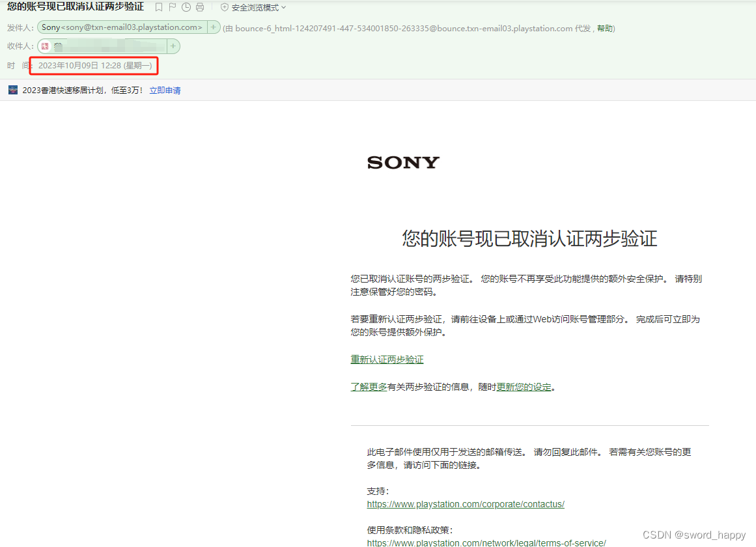The height and width of the screenshot is (547, 756).
Task: Click the 使用条款和隐私政策: label
Action: [410, 530]
